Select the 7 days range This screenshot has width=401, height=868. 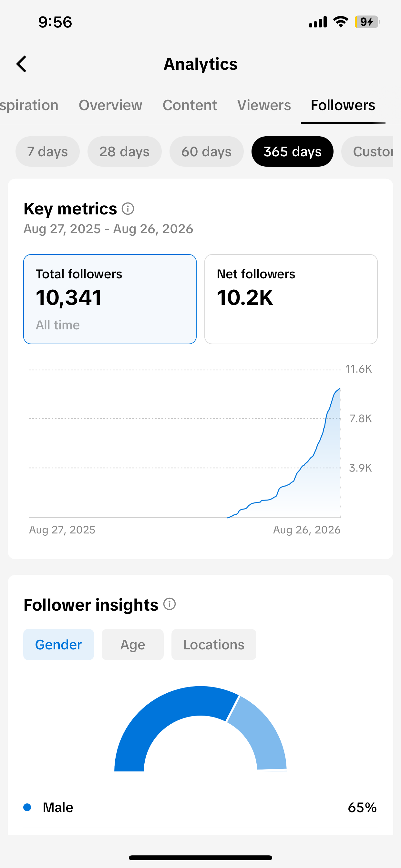click(x=47, y=152)
